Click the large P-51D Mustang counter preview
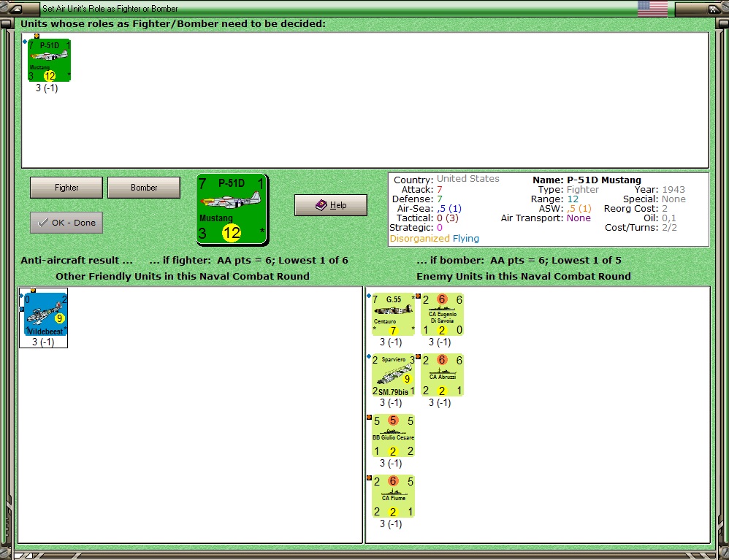This screenshot has height=560, width=729. click(232, 209)
